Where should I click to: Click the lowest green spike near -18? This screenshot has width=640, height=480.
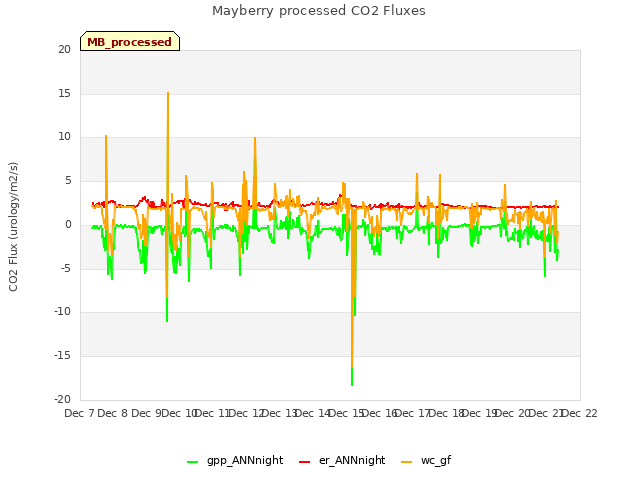pos(352,384)
